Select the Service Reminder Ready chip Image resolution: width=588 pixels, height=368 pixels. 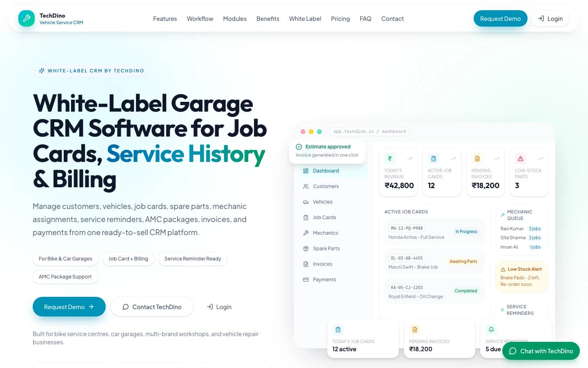click(193, 259)
